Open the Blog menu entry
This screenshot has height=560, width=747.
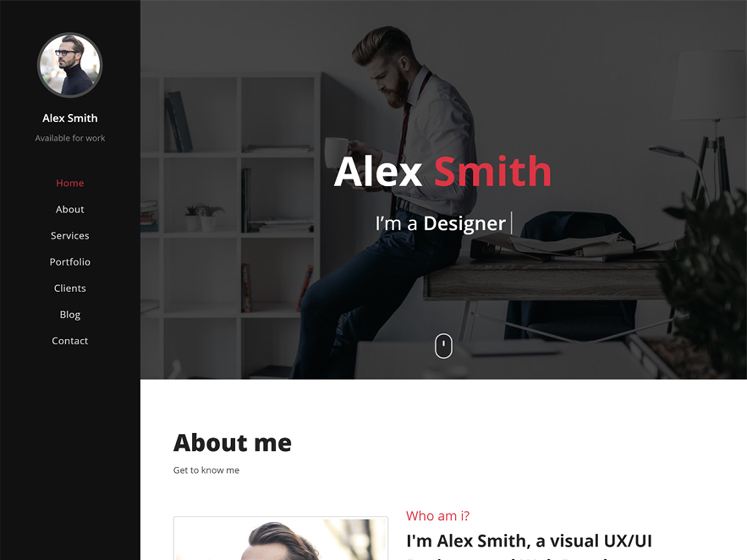[70, 314]
